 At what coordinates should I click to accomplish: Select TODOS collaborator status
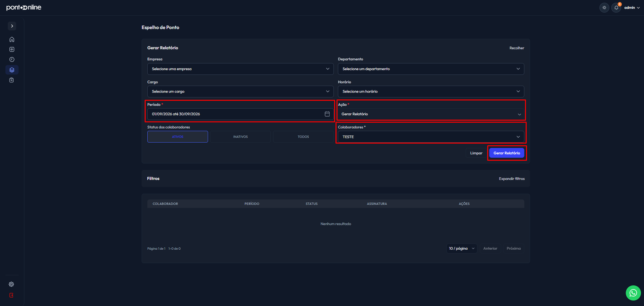click(303, 137)
